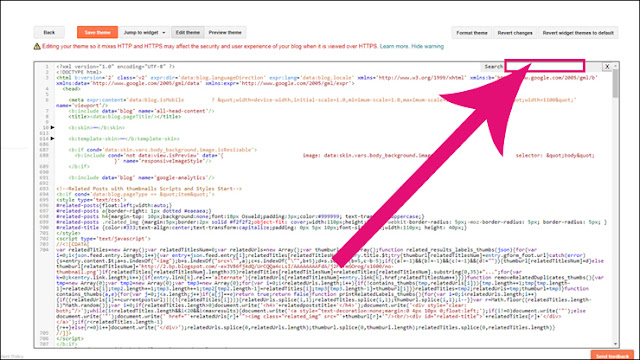Click the #related-title CSS rule line
The image size is (640, 360).
(x=261, y=228)
